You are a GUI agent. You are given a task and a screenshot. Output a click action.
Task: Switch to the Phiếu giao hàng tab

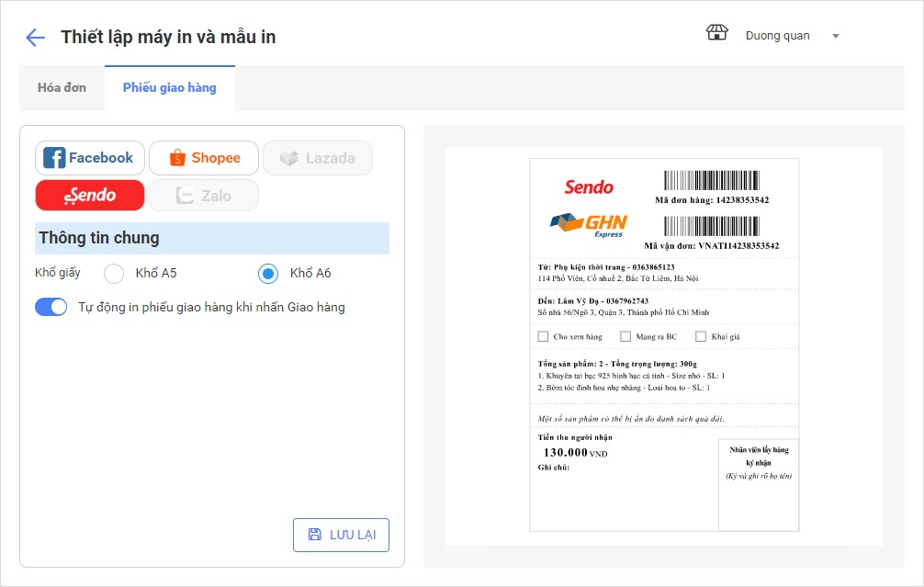[x=170, y=88]
